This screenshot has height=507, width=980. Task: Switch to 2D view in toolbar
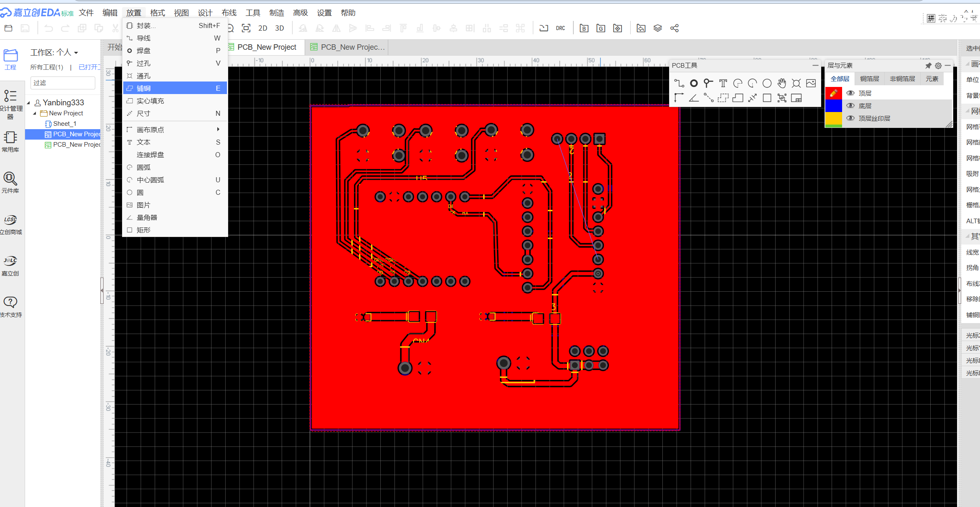(263, 28)
